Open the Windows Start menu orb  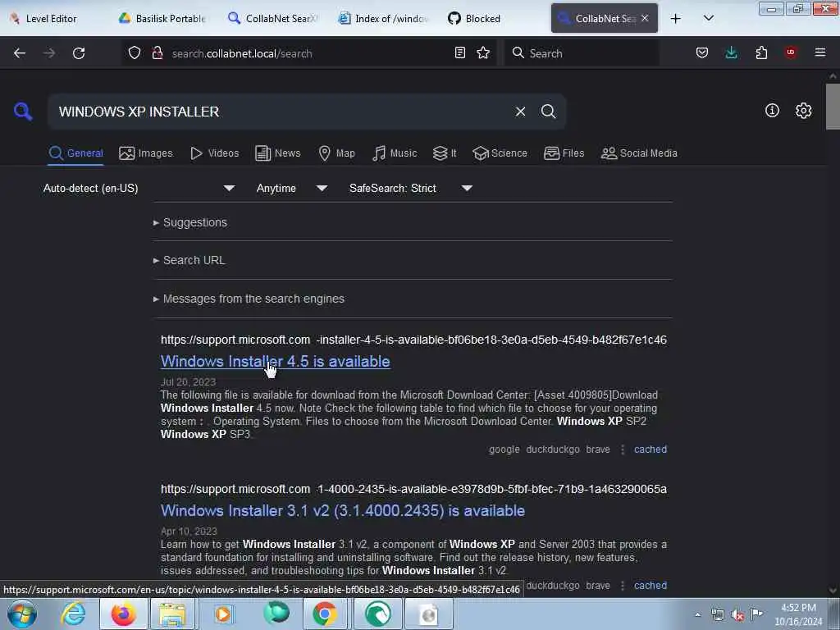[x=22, y=614]
